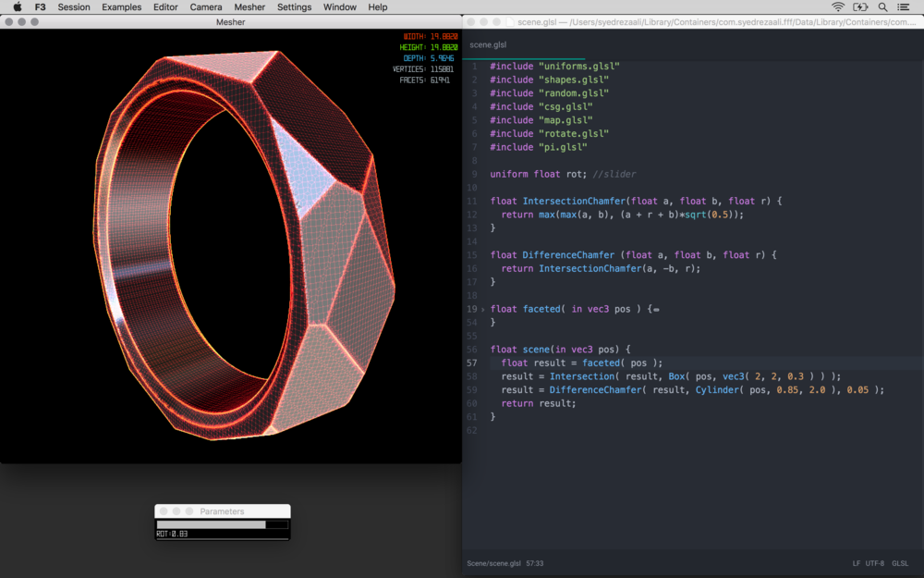Image resolution: width=924 pixels, height=578 pixels.
Task: Adjust the ROT slider bar
Action: pos(222,524)
